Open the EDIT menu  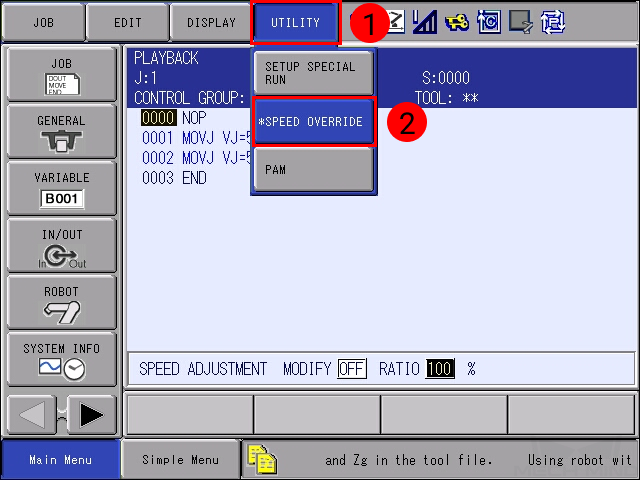point(127,22)
